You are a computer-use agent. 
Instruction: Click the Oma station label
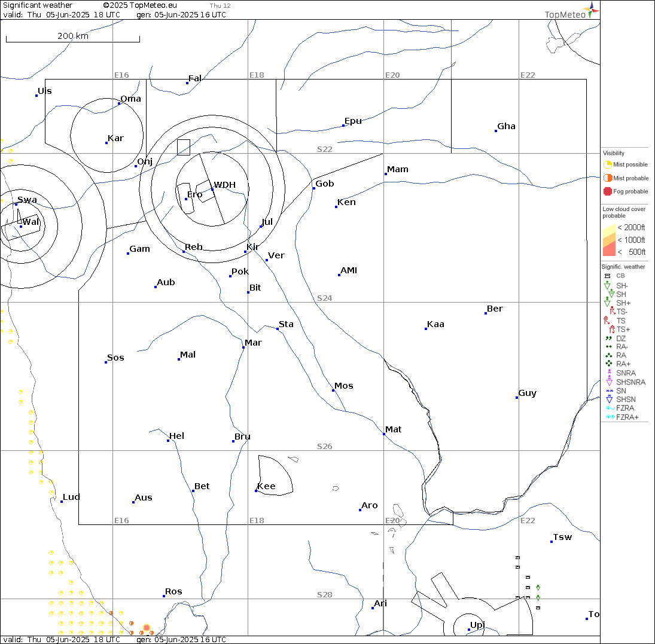coord(131,99)
